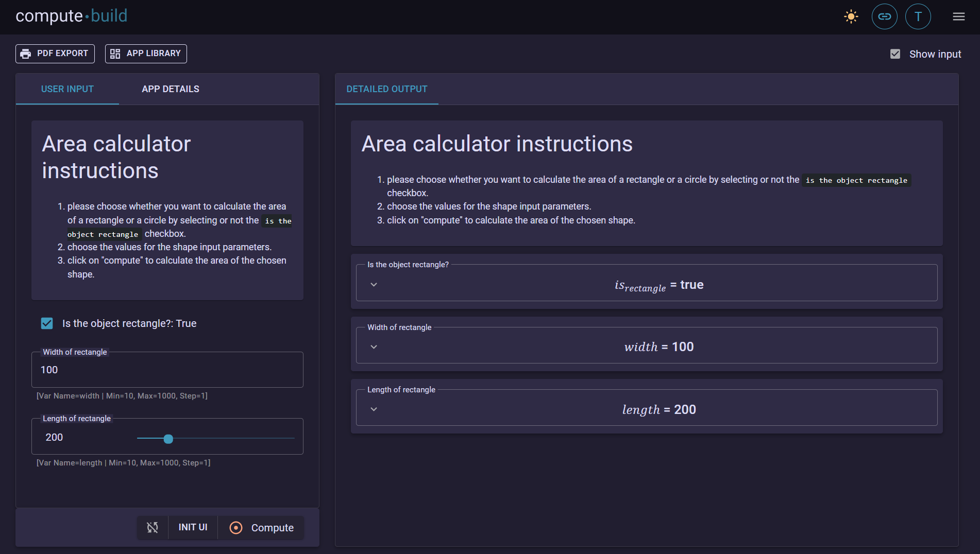Click into the Width of rectangle field
Image resolution: width=980 pixels, height=554 pixels.
pyautogui.click(x=167, y=370)
